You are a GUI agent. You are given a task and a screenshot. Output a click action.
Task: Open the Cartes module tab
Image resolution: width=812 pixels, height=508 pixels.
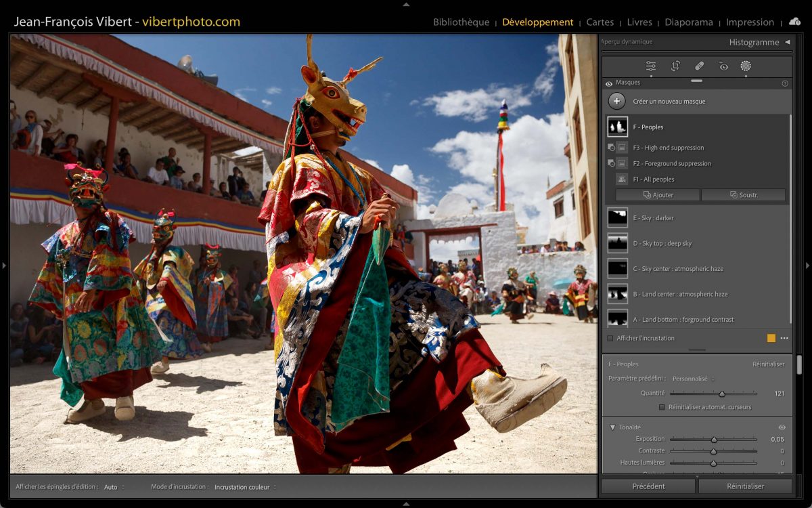[x=600, y=22]
